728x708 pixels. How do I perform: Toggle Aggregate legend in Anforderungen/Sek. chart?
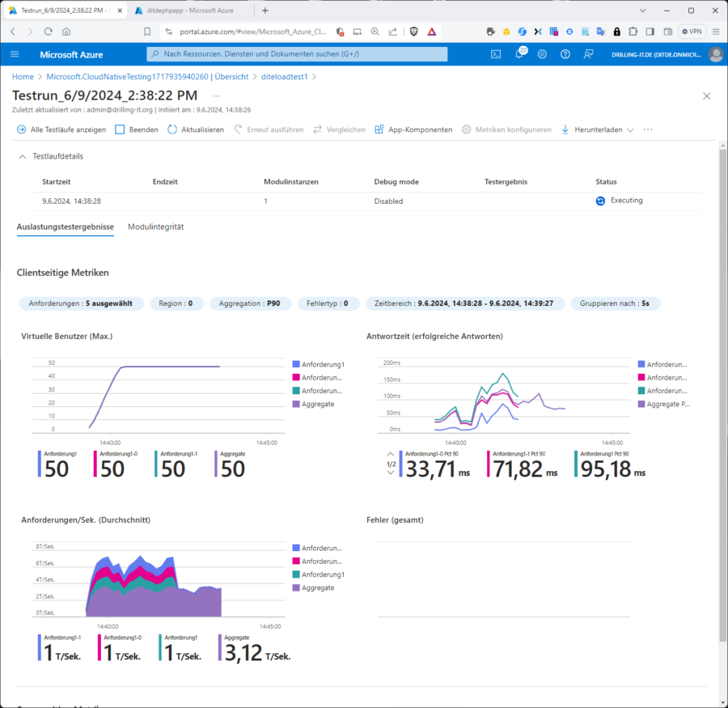coord(317,587)
